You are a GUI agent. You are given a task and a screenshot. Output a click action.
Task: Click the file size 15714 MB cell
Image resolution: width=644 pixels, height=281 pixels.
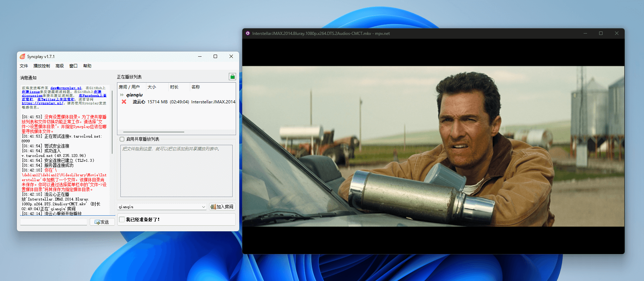coord(157,102)
